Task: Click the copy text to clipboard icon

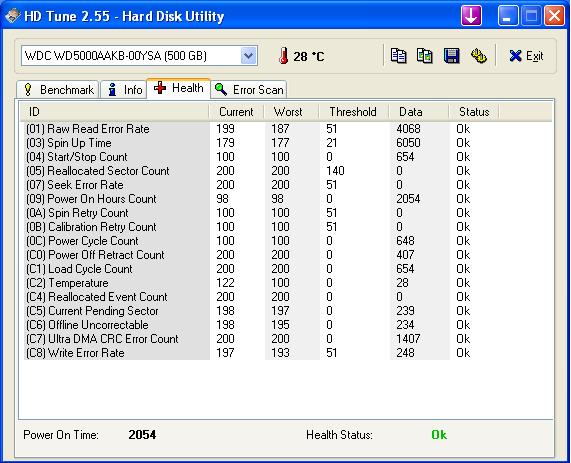Action: point(398,56)
